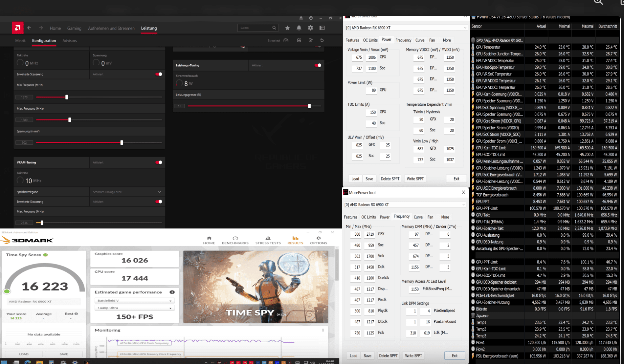Click the reset tuning arrow icon
This screenshot has height=364, width=624.
point(322,40)
